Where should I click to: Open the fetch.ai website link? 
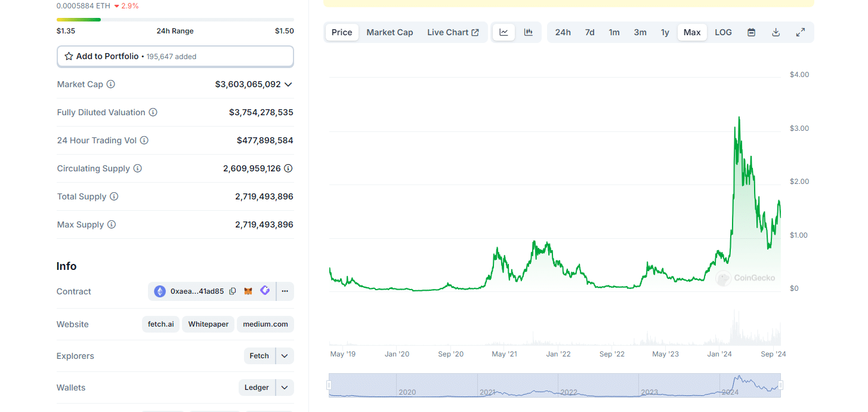[161, 324]
